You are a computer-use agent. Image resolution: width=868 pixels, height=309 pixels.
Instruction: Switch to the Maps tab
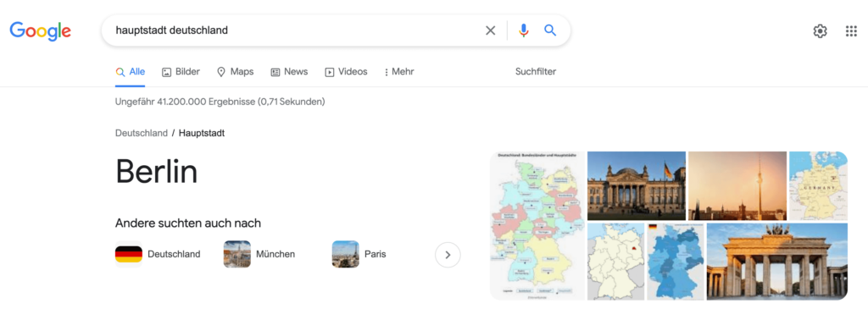pos(235,72)
